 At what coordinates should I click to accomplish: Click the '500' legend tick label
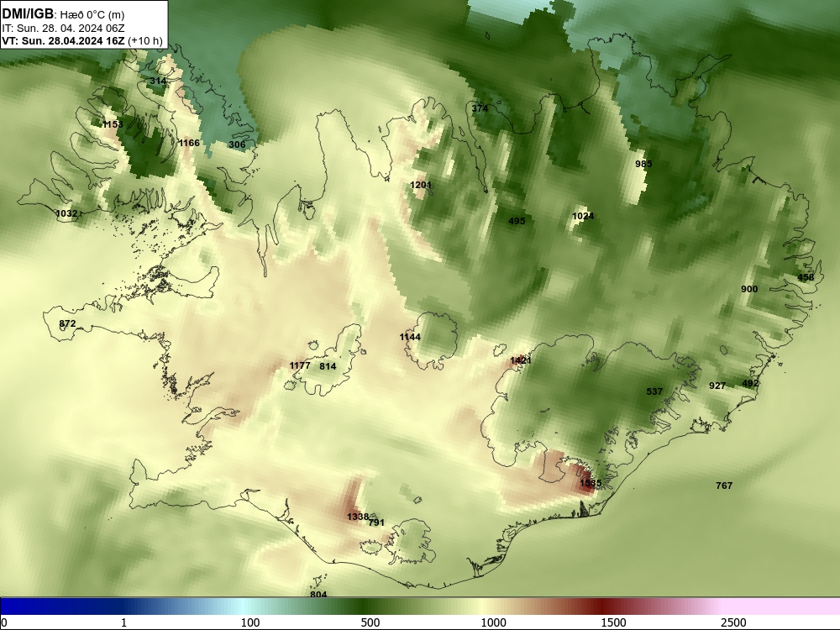click(x=370, y=622)
